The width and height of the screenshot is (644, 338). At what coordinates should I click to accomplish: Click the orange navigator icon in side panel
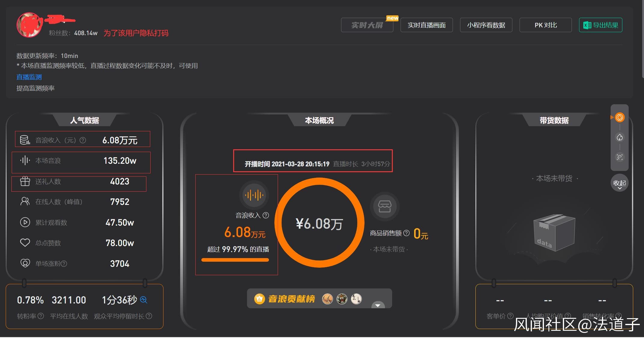point(619,117)
